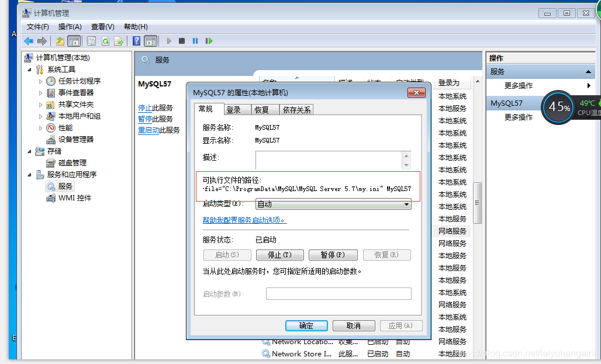Select Event Viewer (事件查看器) tree item

click(76, 93)
